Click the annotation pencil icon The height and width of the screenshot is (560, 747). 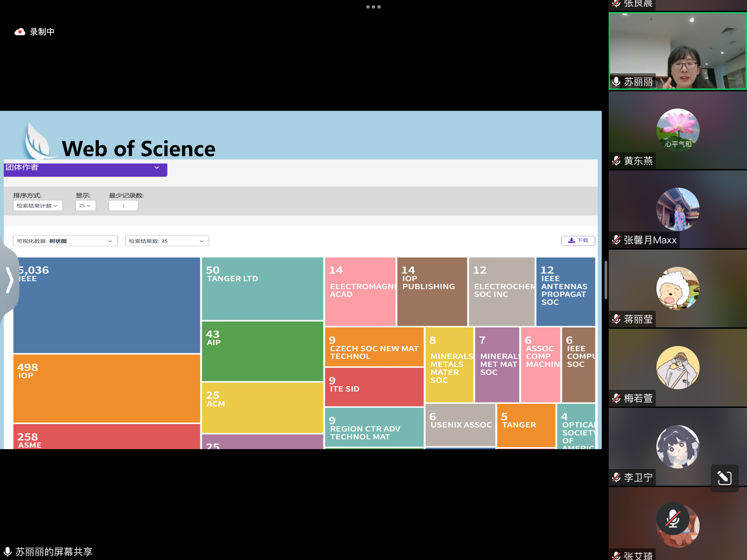pyautogui.click(x=724, y=478)
